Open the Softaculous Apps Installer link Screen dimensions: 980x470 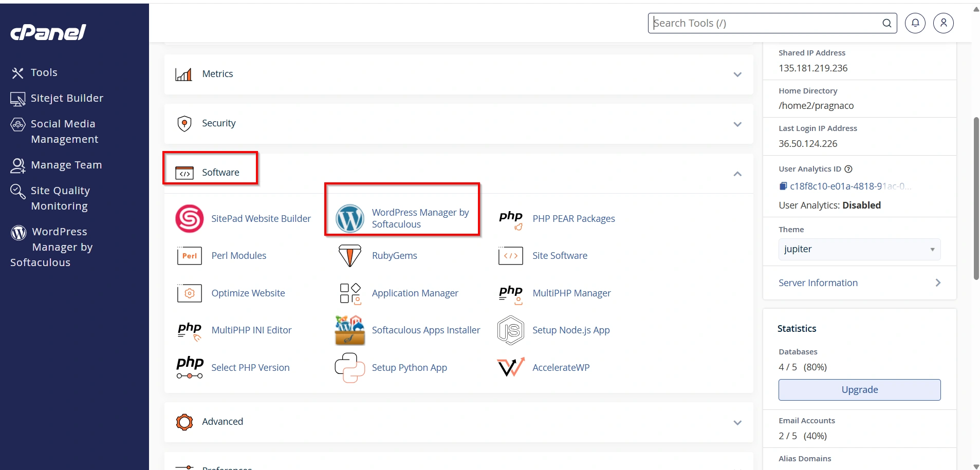tap(426, 330)
